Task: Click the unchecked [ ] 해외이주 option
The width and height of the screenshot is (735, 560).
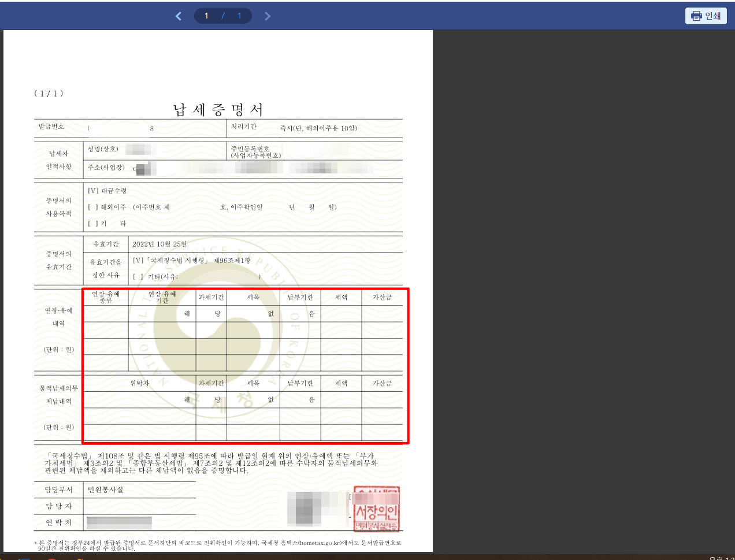Action: coord(107,207)
